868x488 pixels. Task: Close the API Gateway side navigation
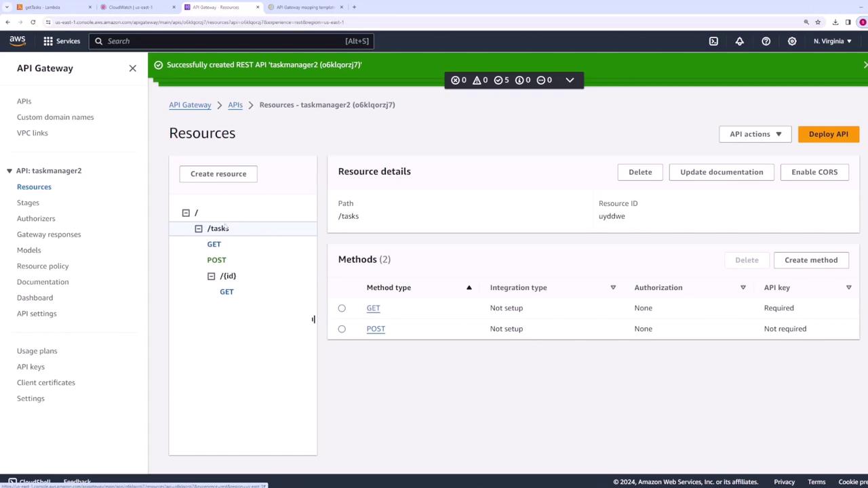[x=133, y=68]
